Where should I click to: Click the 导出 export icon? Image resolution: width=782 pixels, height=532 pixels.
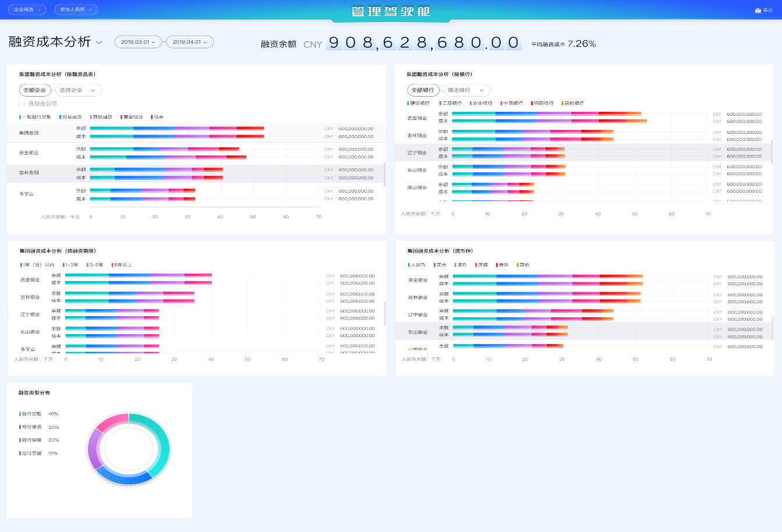pos(758,10)
